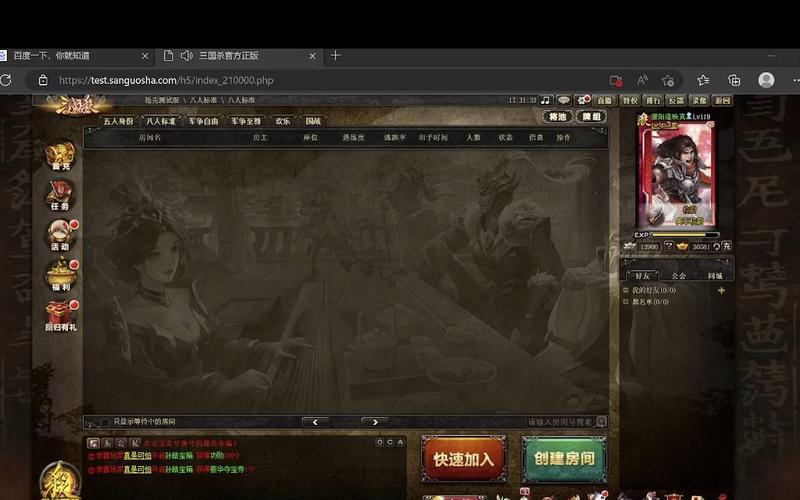The width and height of the screenshot is (800, 500).
Task: Tick 只显示等待中的房间 checkbox
Action: click(x=105, y=422)
